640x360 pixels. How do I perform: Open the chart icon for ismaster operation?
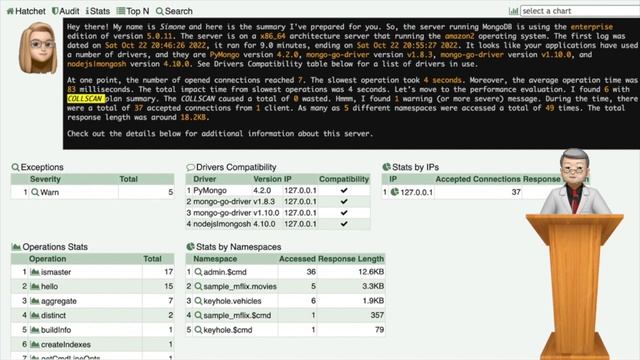point(35,272)
